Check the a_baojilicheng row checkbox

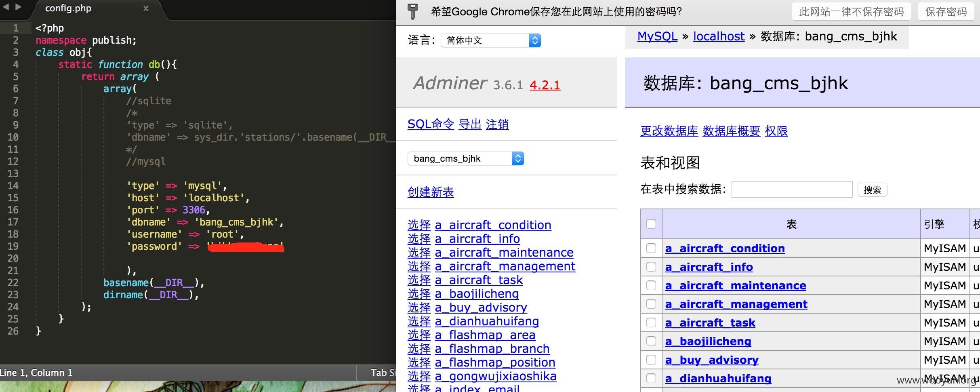point(651,341)
